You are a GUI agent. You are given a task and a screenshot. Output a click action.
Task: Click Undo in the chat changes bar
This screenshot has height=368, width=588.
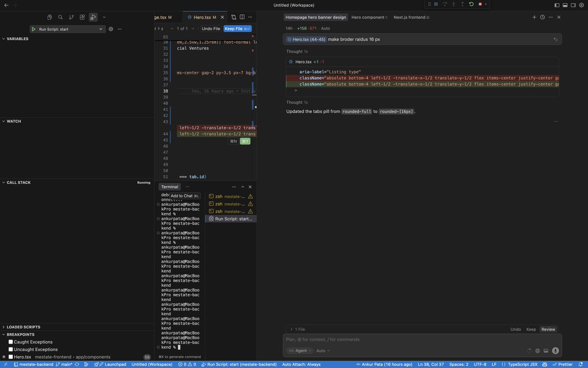point(515,329)
